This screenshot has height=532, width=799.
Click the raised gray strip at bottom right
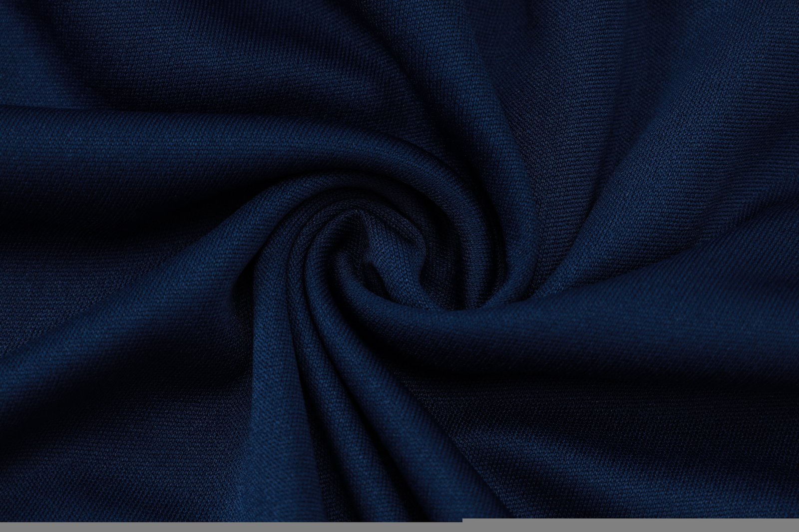coord(629,524)
